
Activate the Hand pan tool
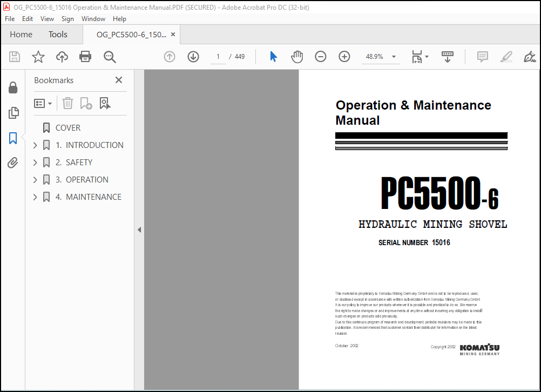[297, 57]
